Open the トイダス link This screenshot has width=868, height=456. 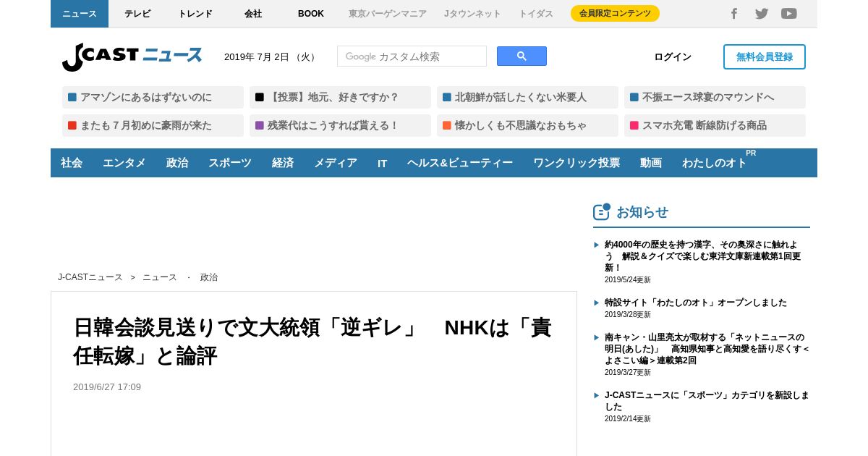click(536, 14)
